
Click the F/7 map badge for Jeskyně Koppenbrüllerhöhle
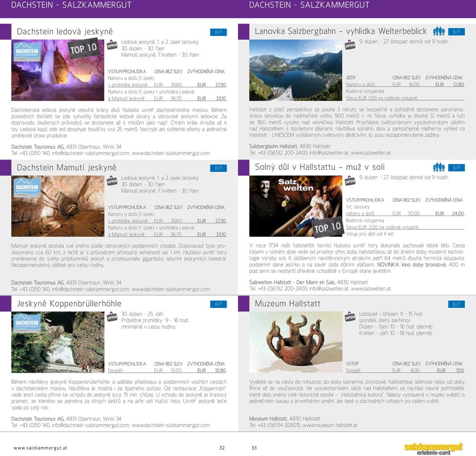pos(218,304)
